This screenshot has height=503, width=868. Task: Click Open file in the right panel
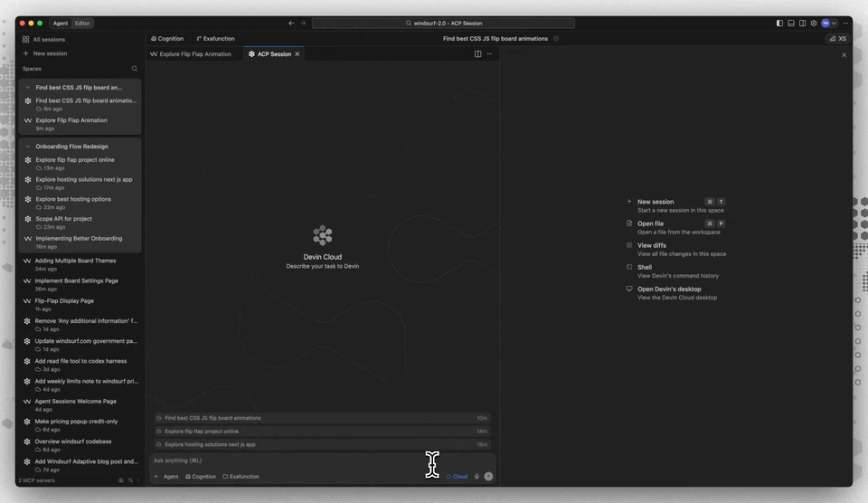click(x=675, y=228)
